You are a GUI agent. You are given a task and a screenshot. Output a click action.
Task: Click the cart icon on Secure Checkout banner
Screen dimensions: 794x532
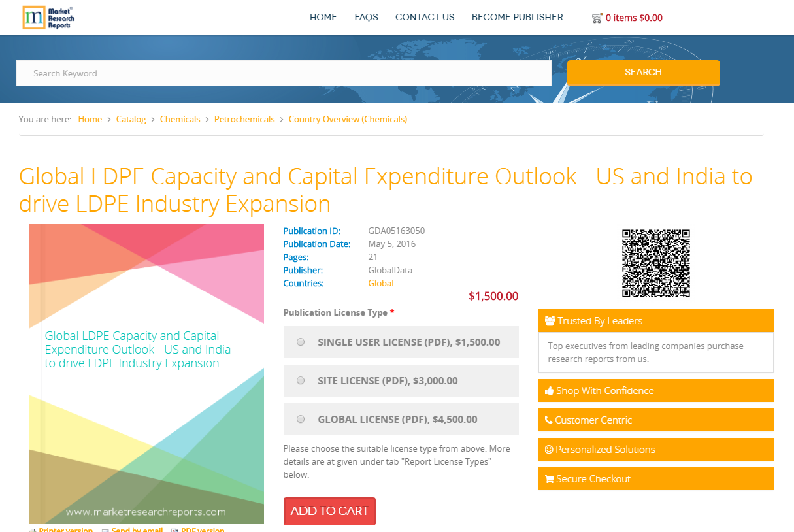549,478
